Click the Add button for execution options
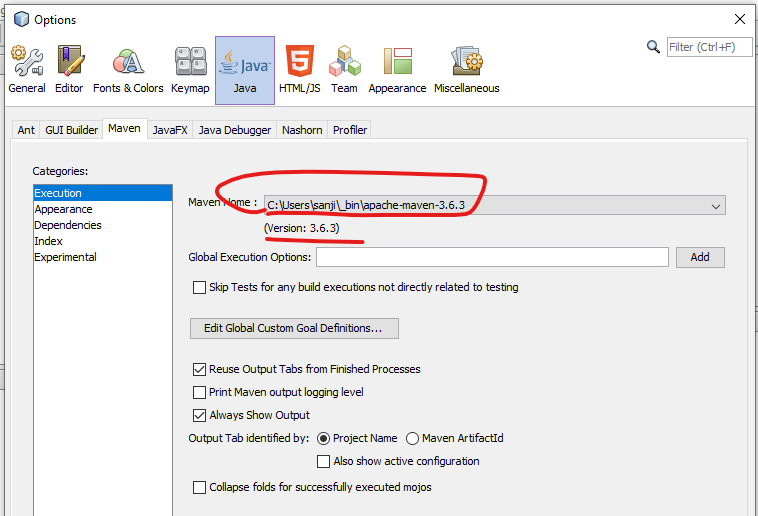Screen dimensions: 758x516 pyautogui.click(x=699, y=257)
